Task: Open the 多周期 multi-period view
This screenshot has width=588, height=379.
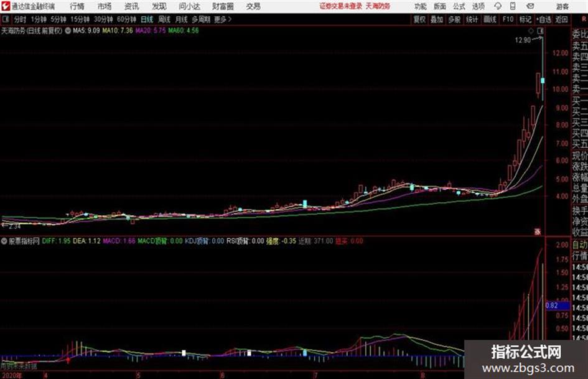Action: click(201, 19)
